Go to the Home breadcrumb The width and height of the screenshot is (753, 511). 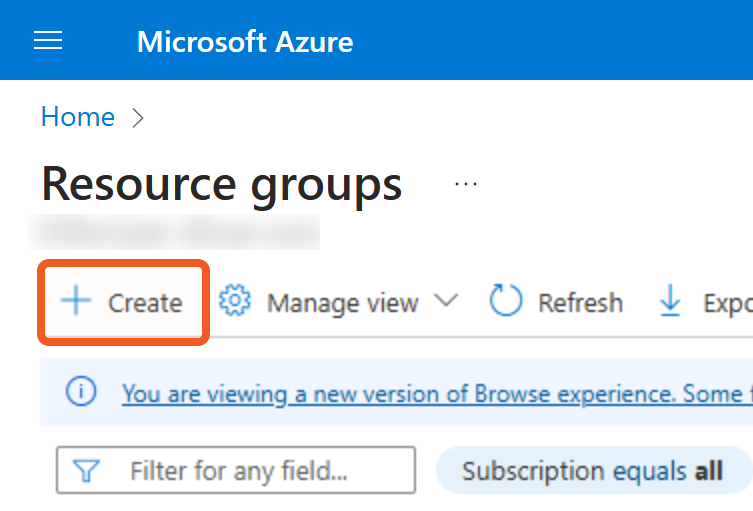click(x=77, y=117)
